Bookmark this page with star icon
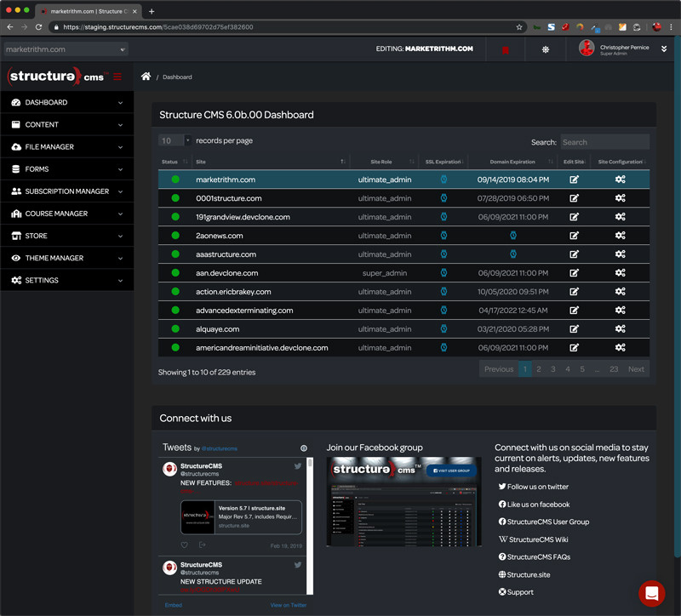This screenshot has width=681, height=616. pyautogui.click(x=519, y=27)
